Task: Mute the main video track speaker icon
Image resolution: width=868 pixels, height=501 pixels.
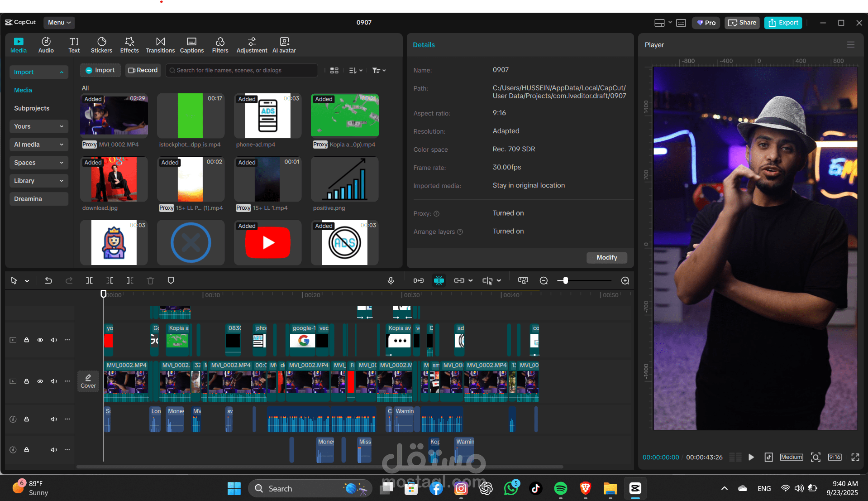Action: [x=54, y=381]
